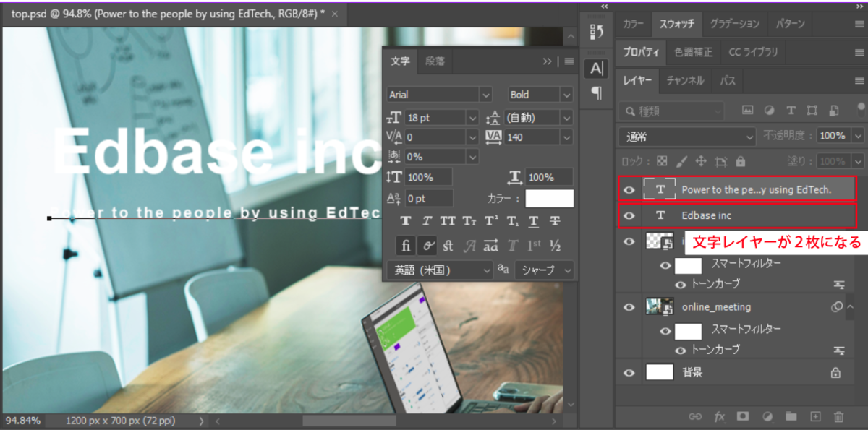This screenshot has height=430, width=868.
Task: Switch to the チャンネル tab
Action: click(685, 81)
